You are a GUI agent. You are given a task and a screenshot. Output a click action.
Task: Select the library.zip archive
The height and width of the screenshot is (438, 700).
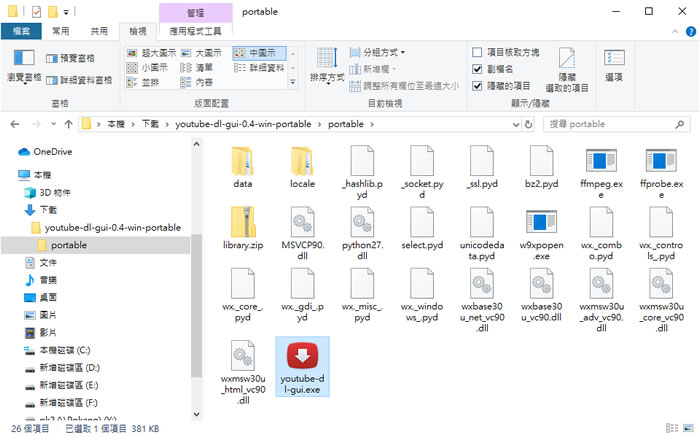(x=242, y=228)
